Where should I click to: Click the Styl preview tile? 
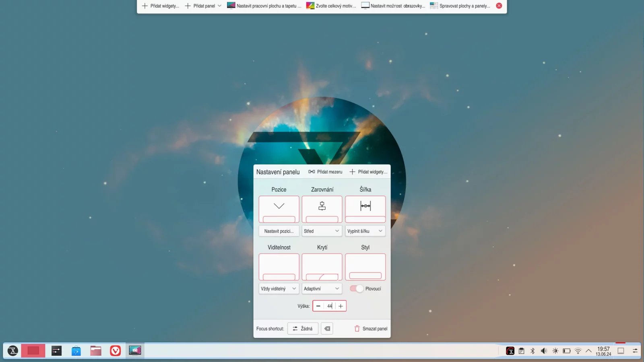[365, 267]
